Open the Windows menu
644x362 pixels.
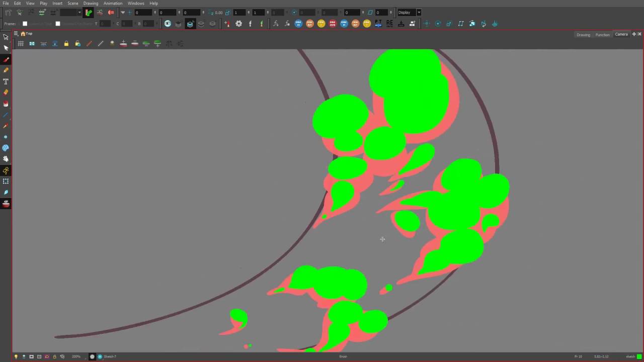136,3
